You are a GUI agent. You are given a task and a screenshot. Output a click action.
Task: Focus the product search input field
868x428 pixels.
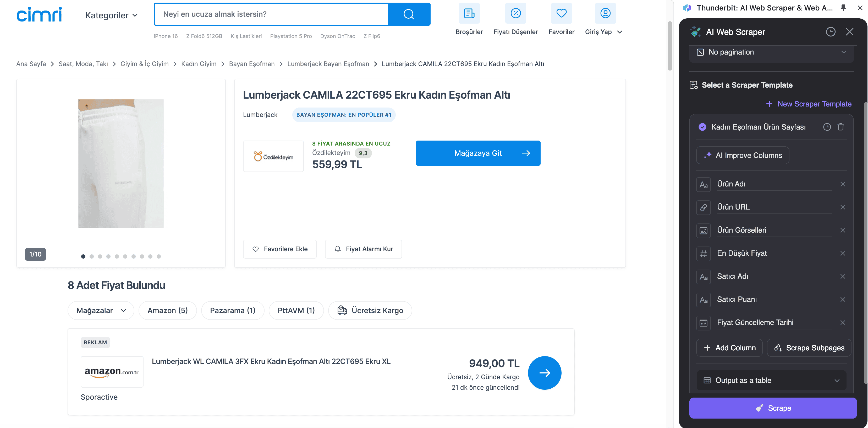click(271, 14)
